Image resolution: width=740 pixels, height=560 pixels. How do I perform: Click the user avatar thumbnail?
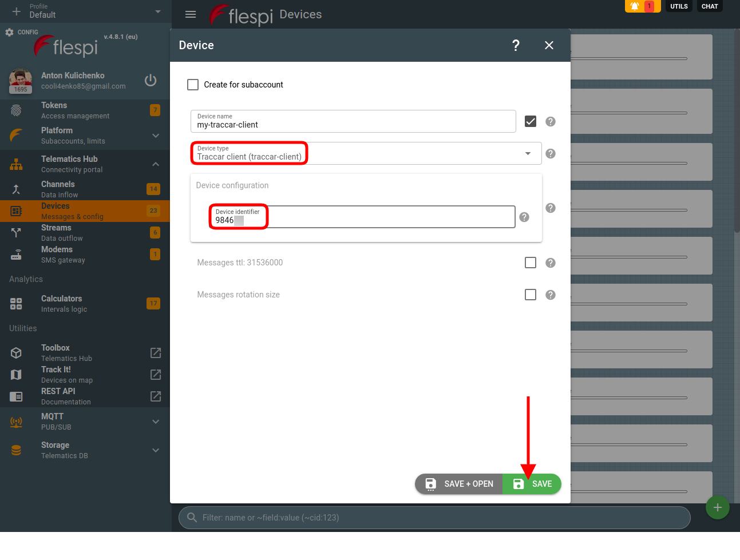(21, 81)
